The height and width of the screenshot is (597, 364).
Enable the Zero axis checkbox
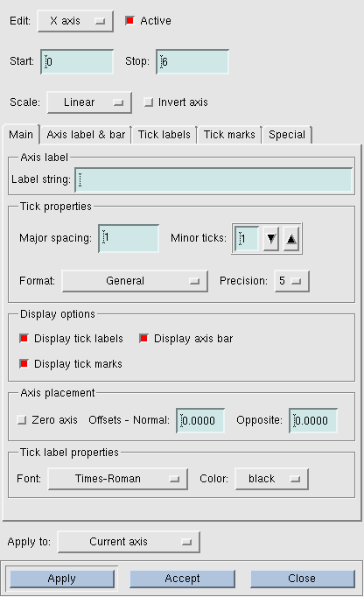click(22, 420)
